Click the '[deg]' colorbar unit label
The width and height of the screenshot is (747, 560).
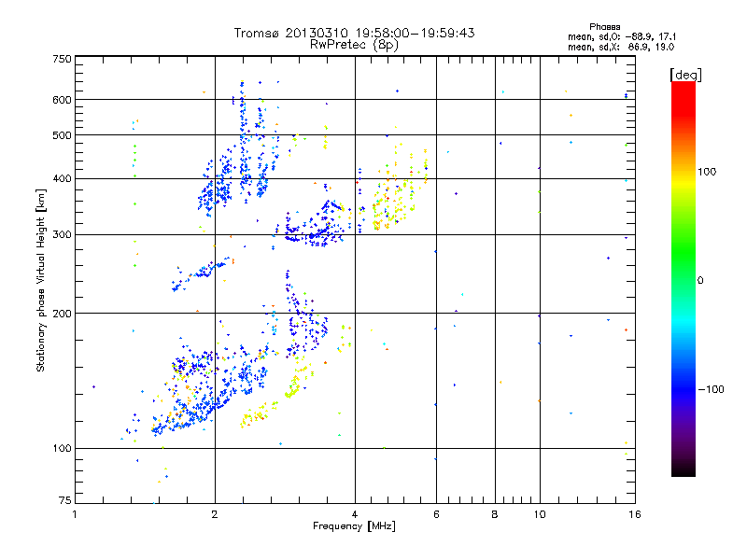(685, 75)
